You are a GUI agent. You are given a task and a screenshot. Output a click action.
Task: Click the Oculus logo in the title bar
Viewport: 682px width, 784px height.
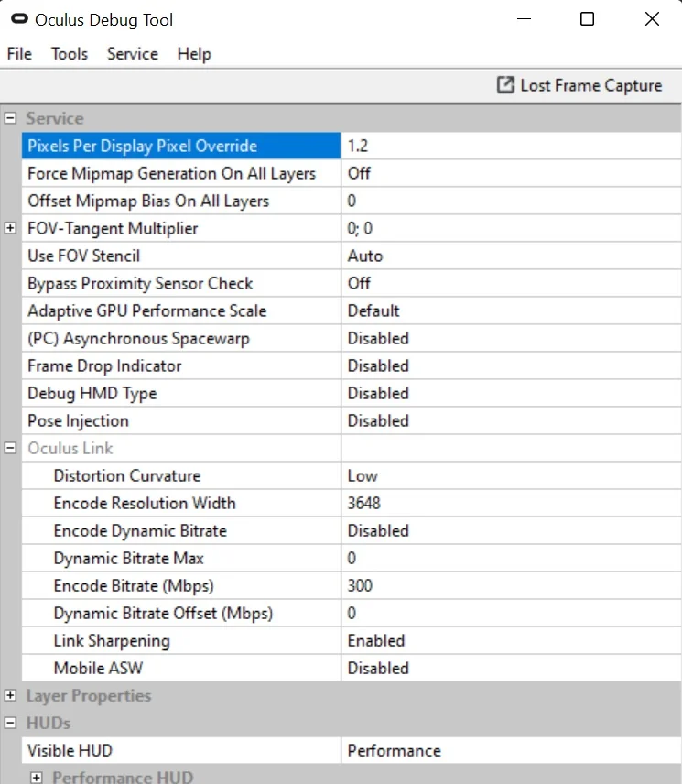pyautogui.click(x=19, y=19)
